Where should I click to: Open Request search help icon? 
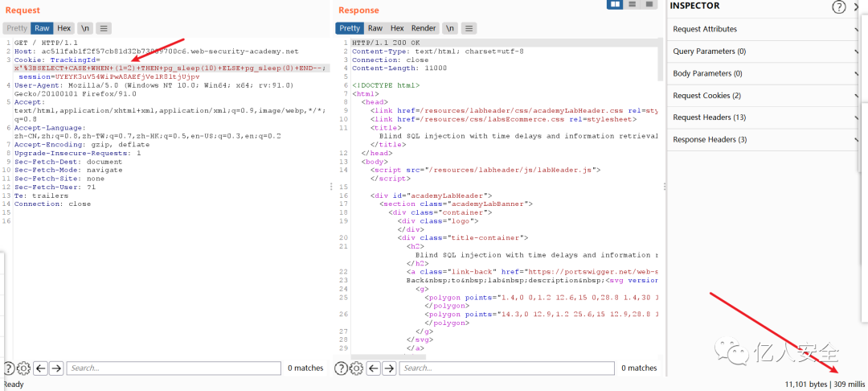click(9, 368)
